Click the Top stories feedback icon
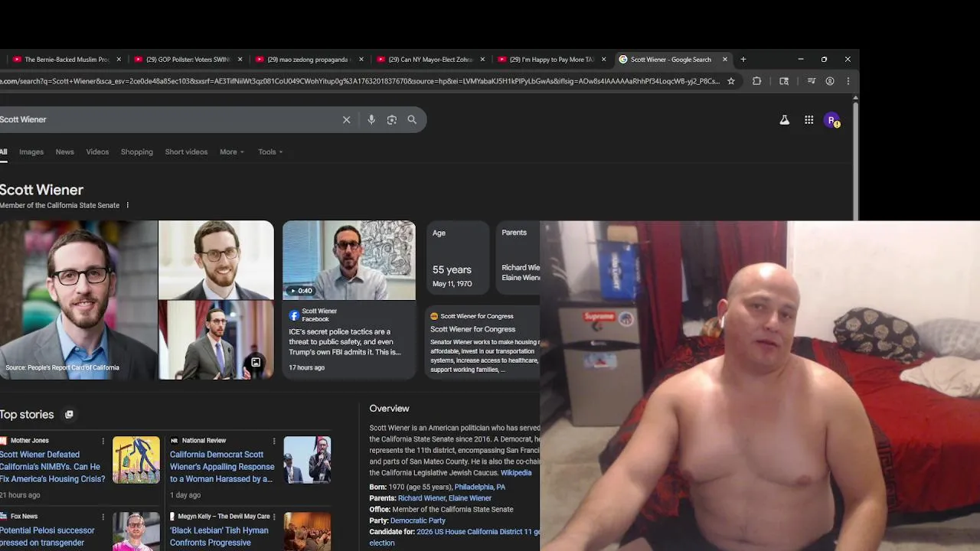This screenshot has height=551, width=980. click(69, 415)
